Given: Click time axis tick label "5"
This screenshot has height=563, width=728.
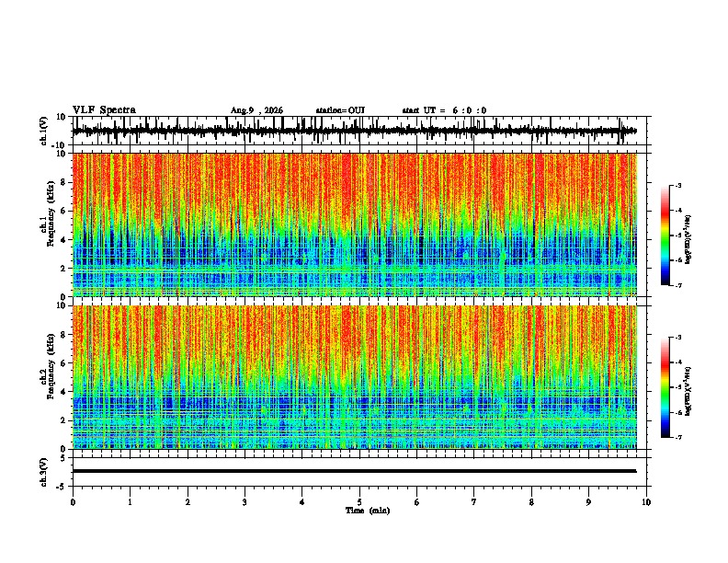Looking at the screenshot, I should 359,502.
